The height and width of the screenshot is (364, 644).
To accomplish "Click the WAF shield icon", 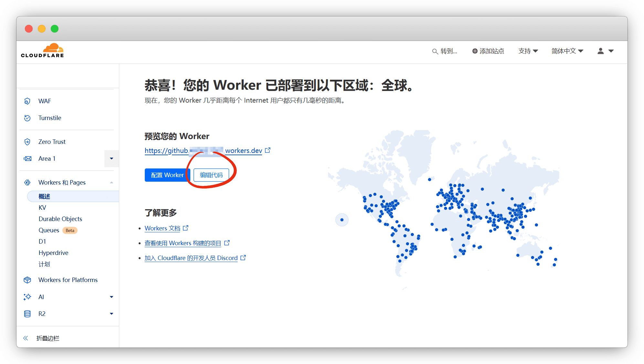I will tap(27, 101).
